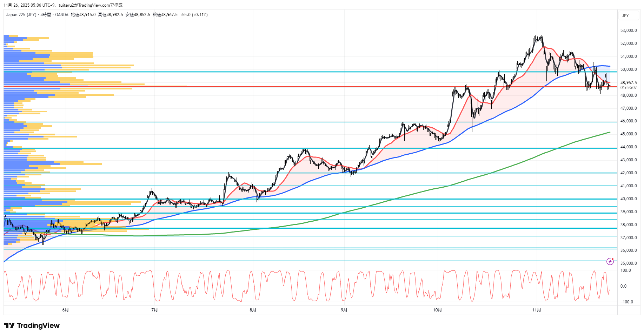644x336 pixels.
Task: Click the oscillator 100.0 scale label
Action: (x=625, y=270)
